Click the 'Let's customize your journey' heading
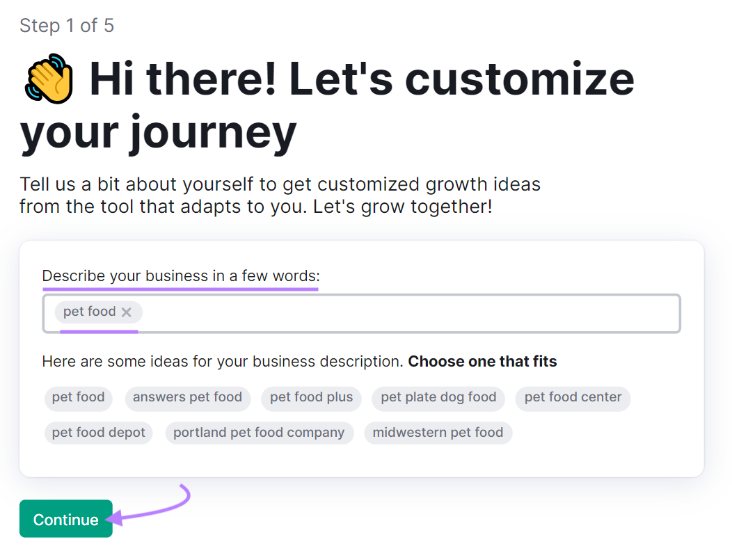732x560 pixels. click(327, 104)
